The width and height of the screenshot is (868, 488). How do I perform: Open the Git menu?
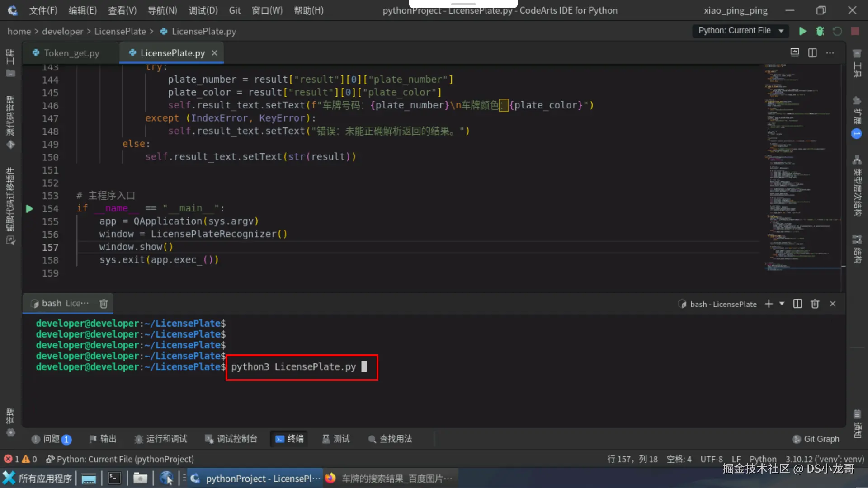[235, 10]
